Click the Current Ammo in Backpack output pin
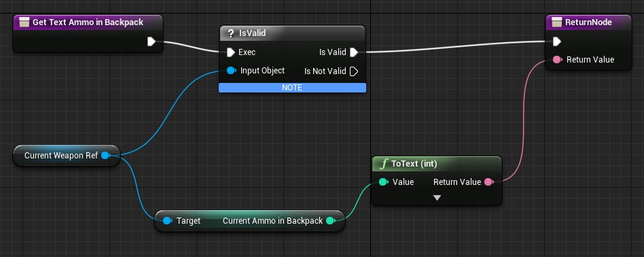Image resolution: width=644 pixels, height=257 pixels. 330,221
